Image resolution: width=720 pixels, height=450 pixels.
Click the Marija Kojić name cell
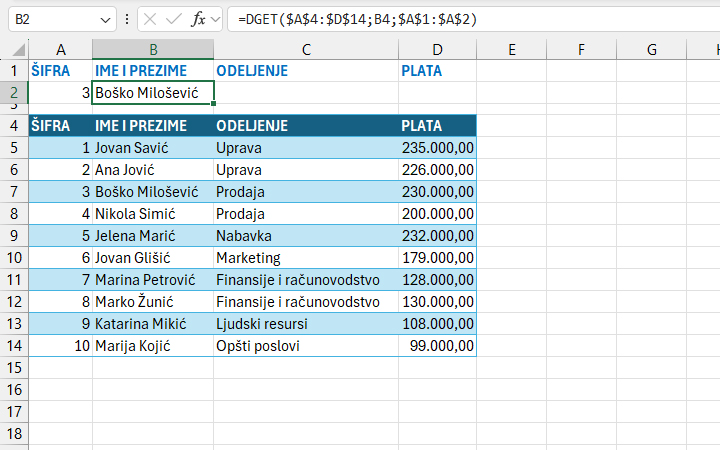(x=152, y=346)
